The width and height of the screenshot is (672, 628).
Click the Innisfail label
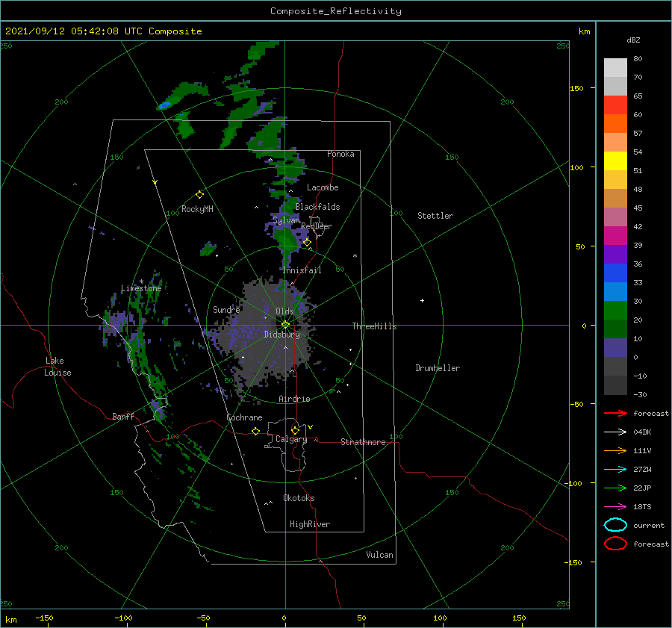[302, 270]
